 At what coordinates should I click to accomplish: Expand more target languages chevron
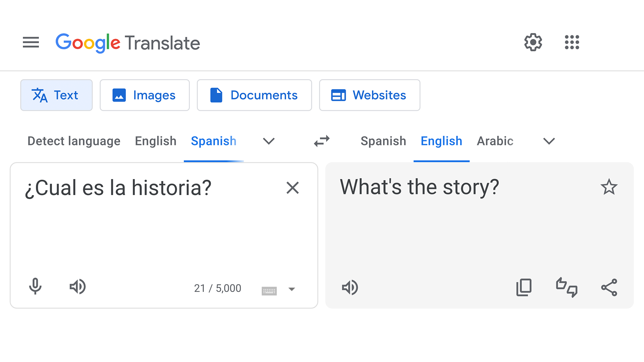pos(549,141)
